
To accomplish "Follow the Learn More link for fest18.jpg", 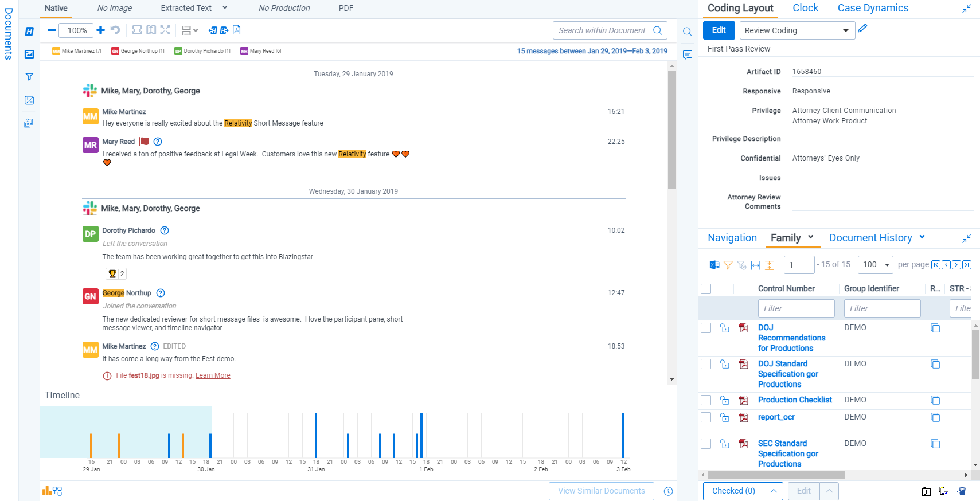I will click(x=213, y=375).
